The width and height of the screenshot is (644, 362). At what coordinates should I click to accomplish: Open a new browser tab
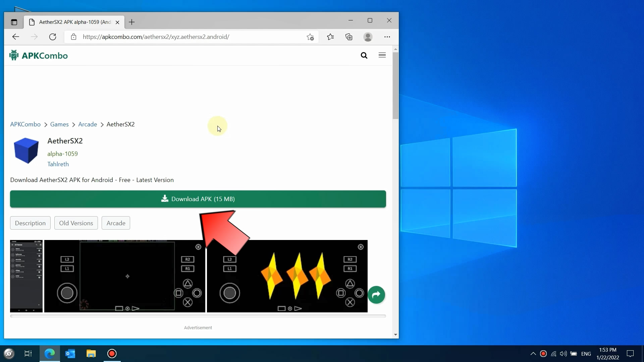[x=131, y=22]
